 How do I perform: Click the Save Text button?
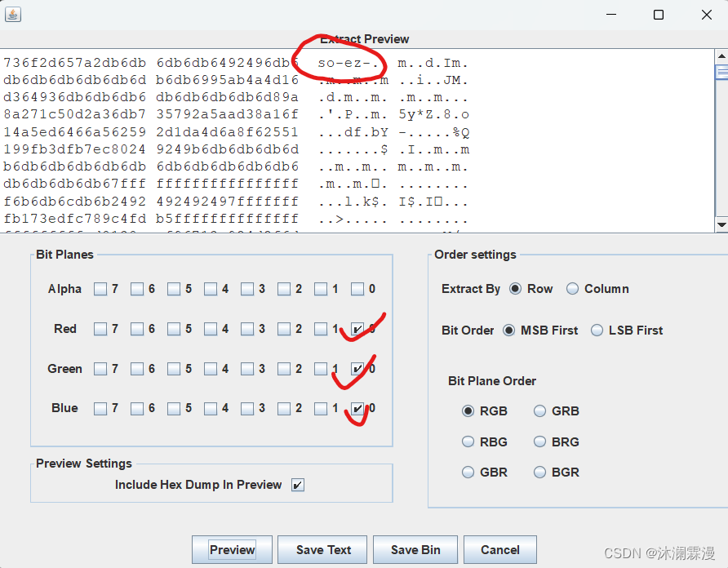[x=322, y=550]
